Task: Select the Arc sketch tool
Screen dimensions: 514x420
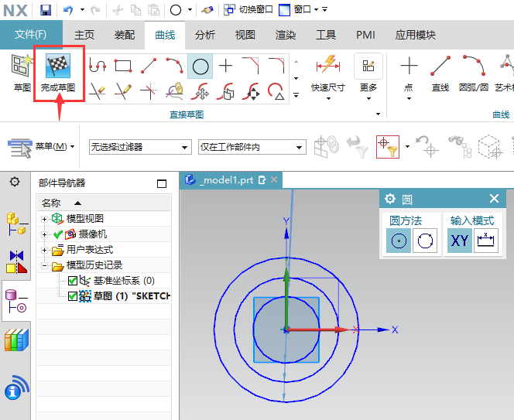Action: [x=174, y=66]
